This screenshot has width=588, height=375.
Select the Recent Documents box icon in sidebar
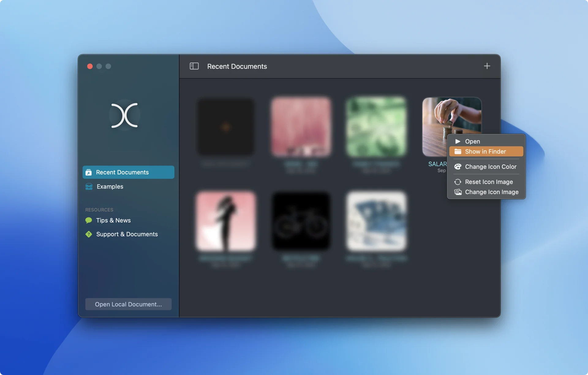point(89,172)
